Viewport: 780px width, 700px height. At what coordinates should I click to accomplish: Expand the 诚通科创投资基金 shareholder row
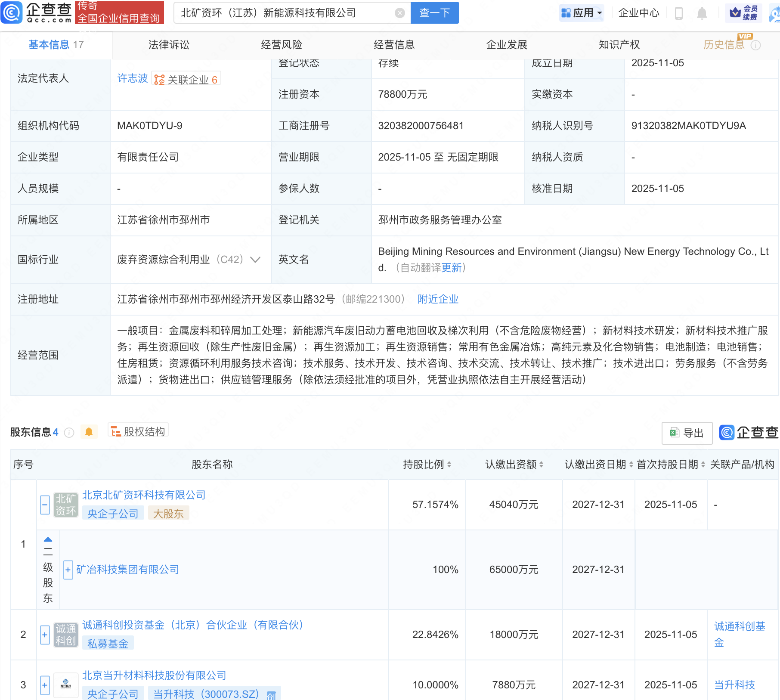(x=45, y=635)
